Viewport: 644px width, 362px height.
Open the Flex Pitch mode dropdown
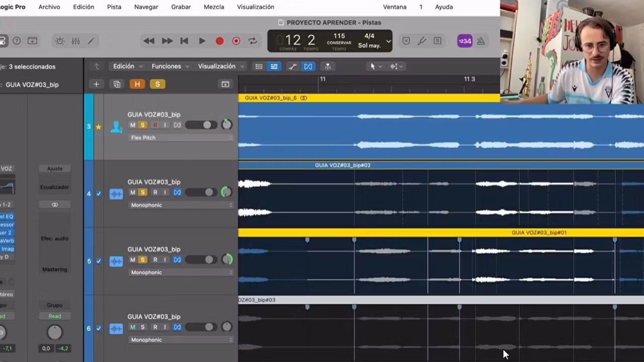click(181, 138)
